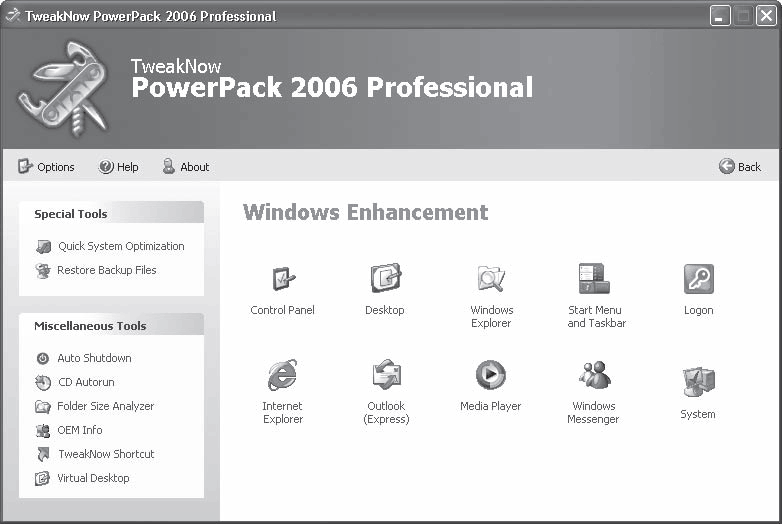Click the Desktop label text

[x=385, y=310]
